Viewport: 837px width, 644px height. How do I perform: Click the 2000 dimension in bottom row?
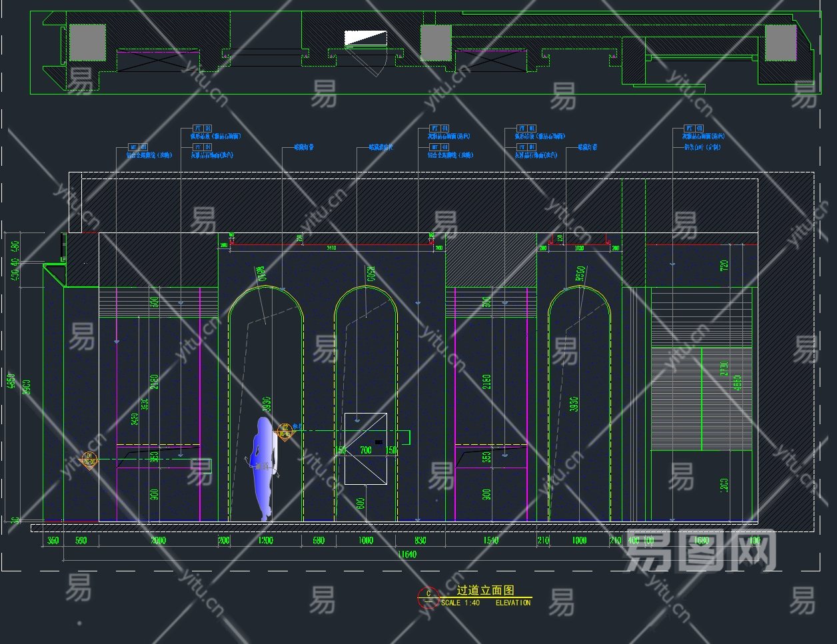158,541
